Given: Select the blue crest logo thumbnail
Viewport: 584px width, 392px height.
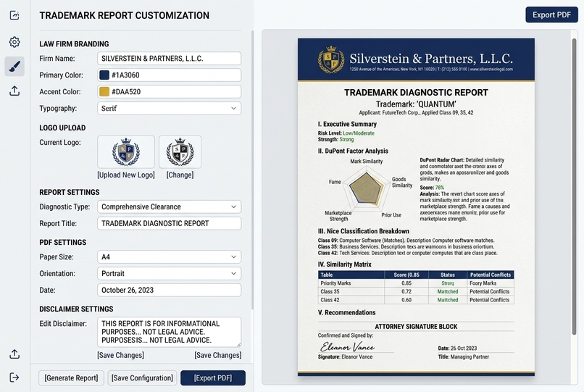Looking at the screenshot, I should pos(126,152).
